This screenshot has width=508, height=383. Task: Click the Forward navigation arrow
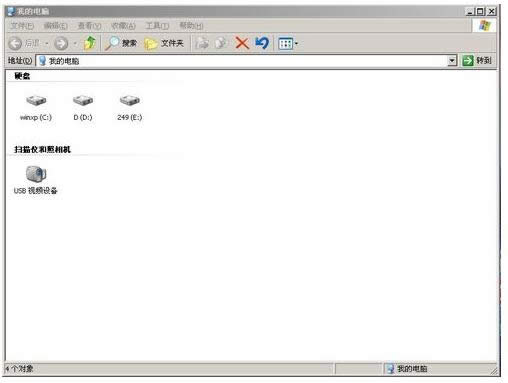pyautogui.click(x=61, y=43)
